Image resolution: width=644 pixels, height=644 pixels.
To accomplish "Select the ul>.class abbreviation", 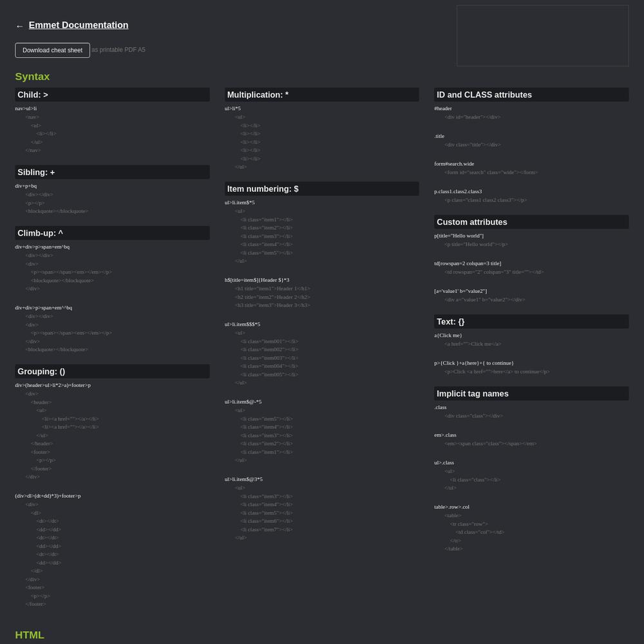I will [x=444, y=463].
